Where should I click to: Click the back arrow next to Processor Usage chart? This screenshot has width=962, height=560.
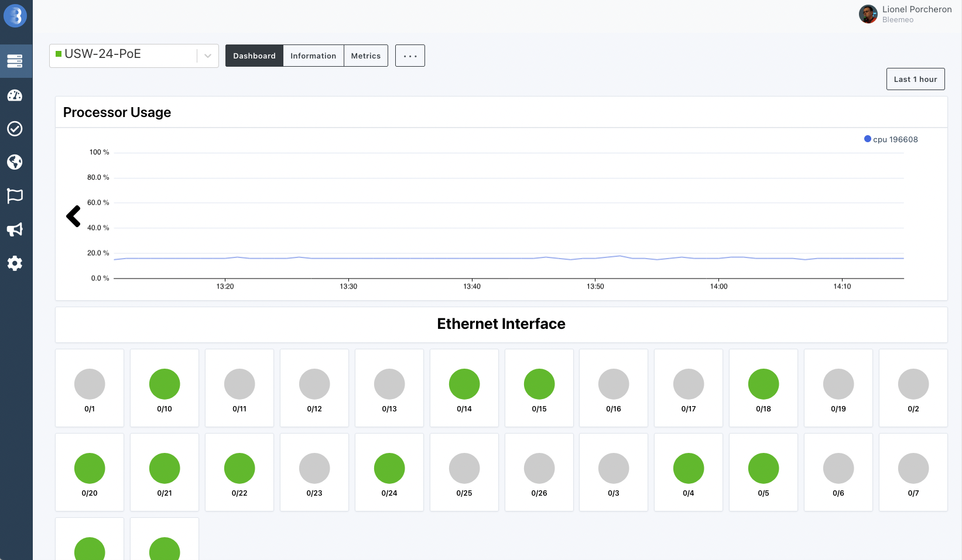[73, 216]
